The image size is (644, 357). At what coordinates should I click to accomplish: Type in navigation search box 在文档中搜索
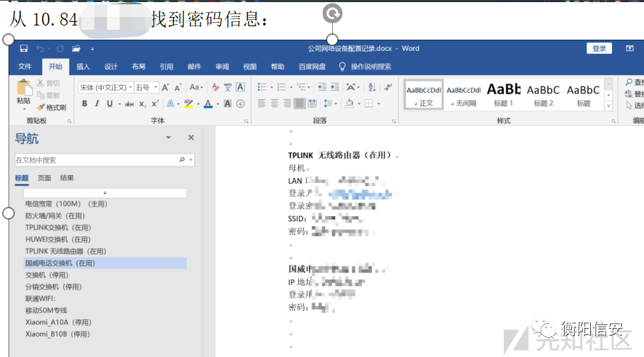click(96, 160)
